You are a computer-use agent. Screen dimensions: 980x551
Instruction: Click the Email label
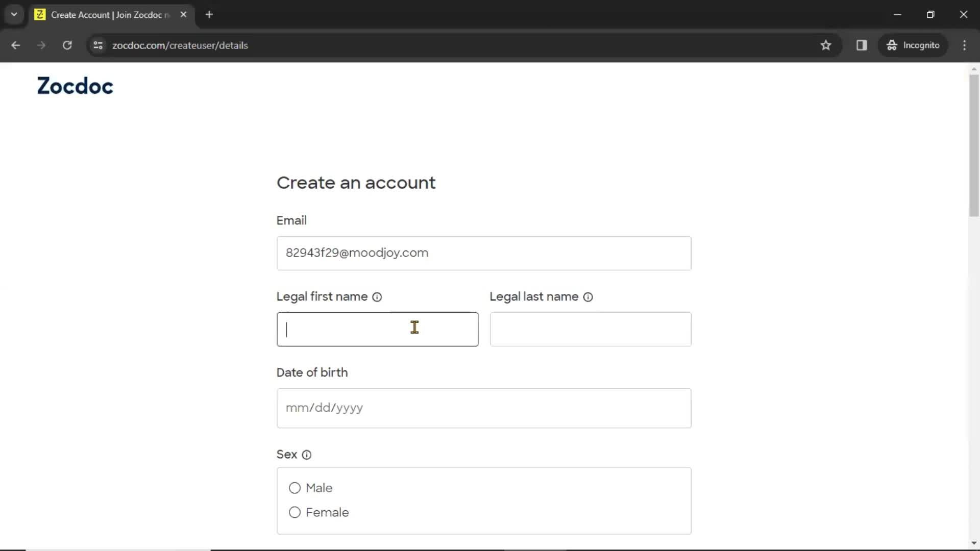[291, 220]
